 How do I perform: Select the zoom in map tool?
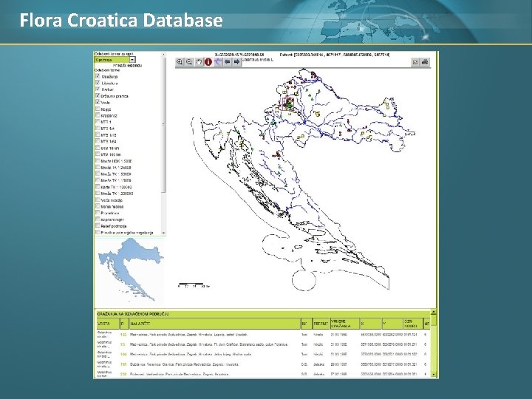(180, 62)
